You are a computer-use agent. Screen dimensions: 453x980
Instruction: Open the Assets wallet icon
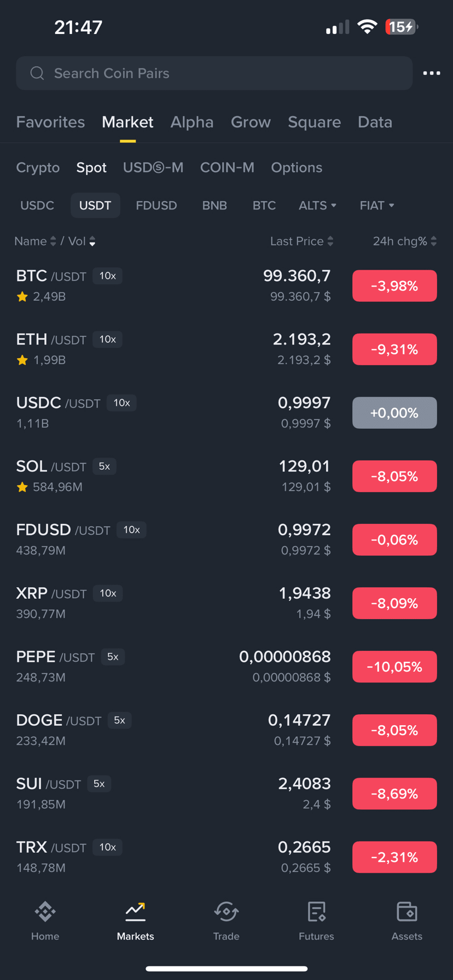406,912
